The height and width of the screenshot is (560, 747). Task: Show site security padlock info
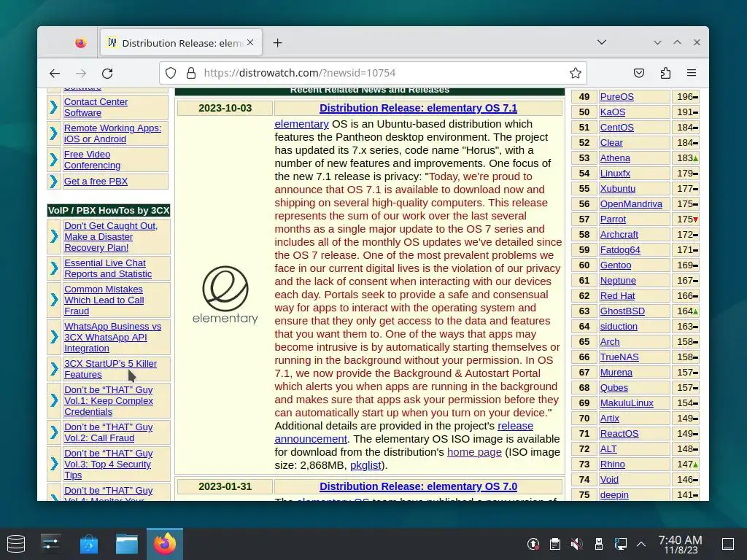pyautogui.click(x=191, y=73)
